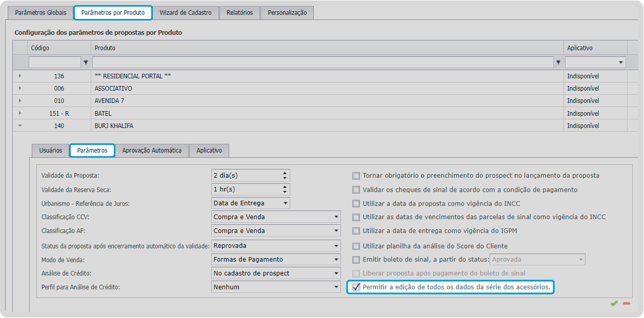Image resolution: width=644 pixels, height=318 pixels.
Task: Open the Aplicativo filter dropdown
Action: pos(621,62)
